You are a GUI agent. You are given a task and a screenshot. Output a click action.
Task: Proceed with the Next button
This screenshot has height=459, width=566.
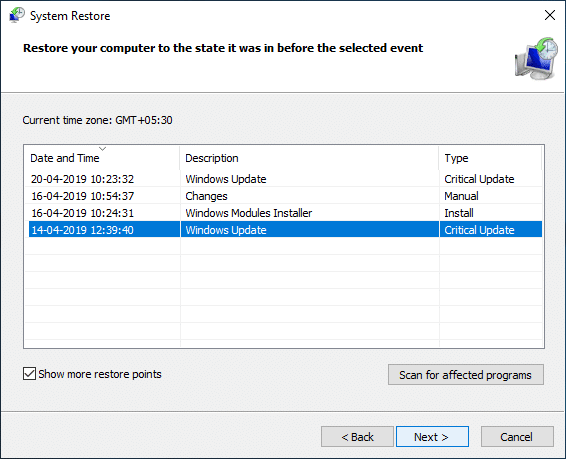(x=432, y=437)
